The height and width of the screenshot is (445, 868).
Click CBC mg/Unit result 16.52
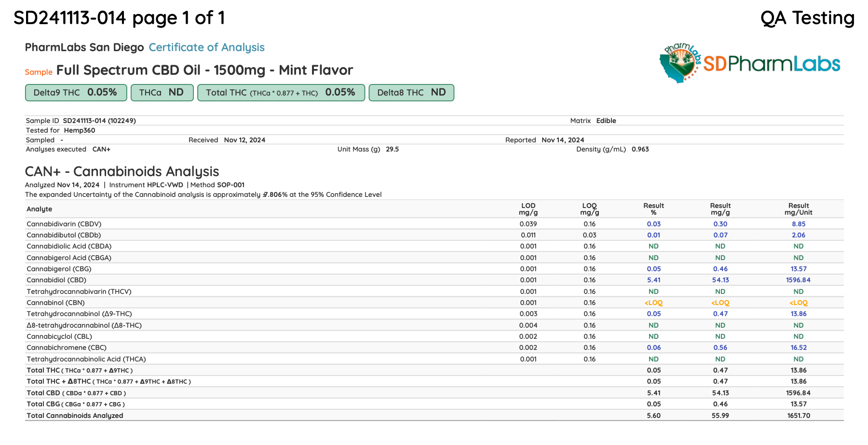pos(799,348)
